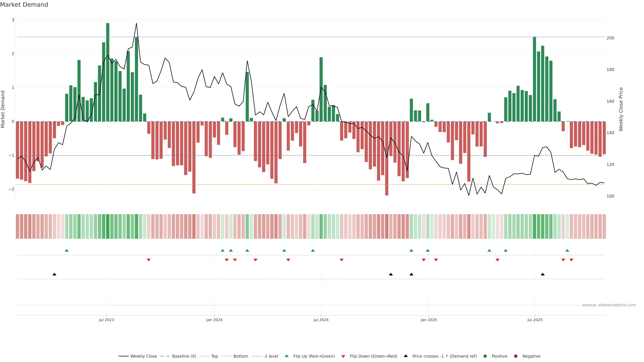
Task: Click the leftmost black price-cross triangle marker
Action: pyautogui.click(x=54, y=274)
